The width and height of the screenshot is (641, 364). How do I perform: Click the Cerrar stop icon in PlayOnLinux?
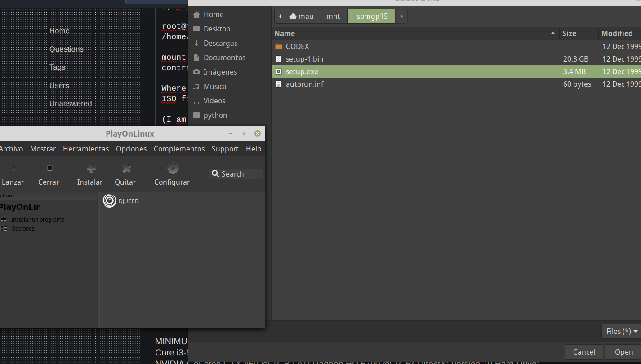50,169
